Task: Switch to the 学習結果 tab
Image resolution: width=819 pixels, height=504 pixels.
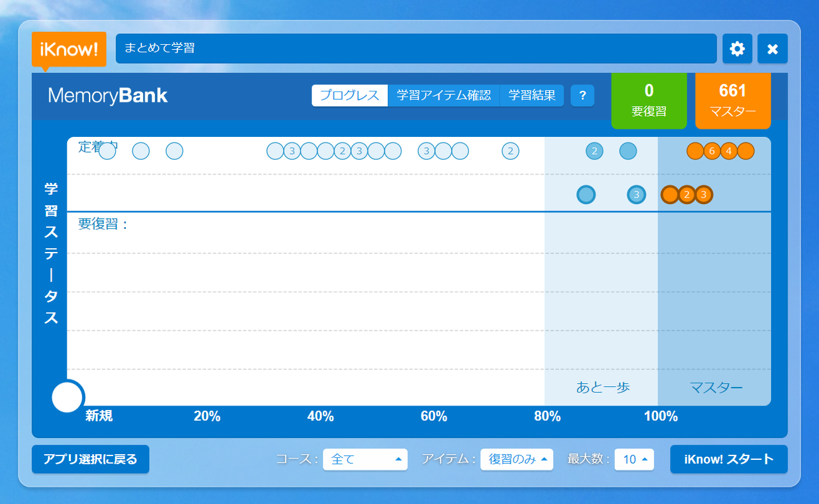Action: pos(532,96)
